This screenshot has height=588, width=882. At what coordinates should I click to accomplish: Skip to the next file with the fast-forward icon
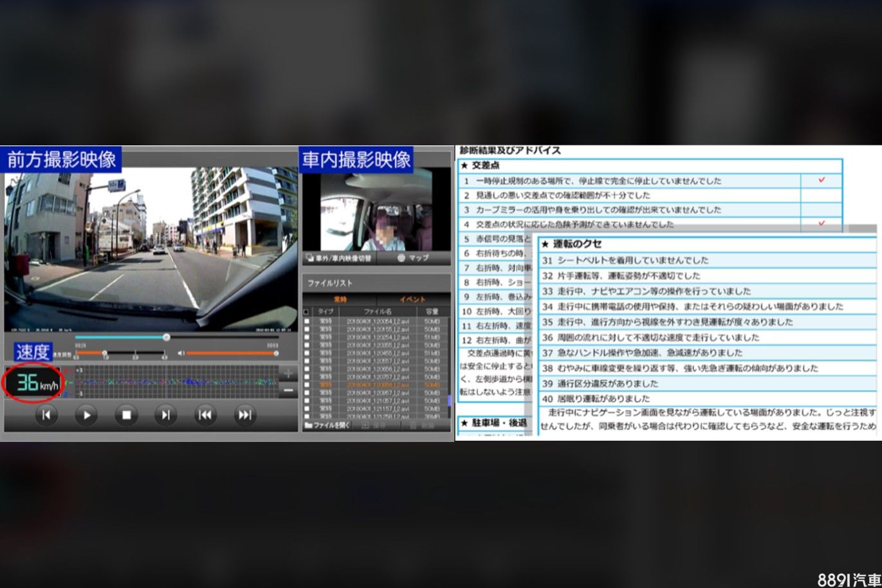244,415
